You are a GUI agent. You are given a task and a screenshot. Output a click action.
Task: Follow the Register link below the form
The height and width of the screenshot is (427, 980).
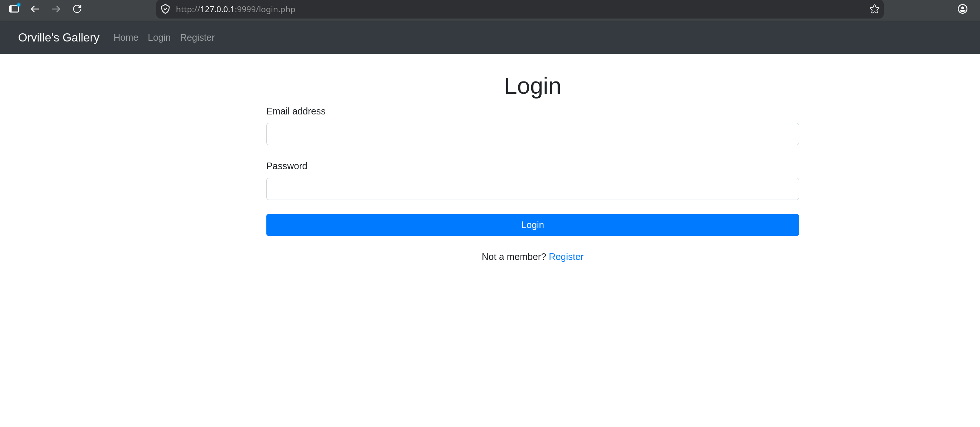coord(566,257)
